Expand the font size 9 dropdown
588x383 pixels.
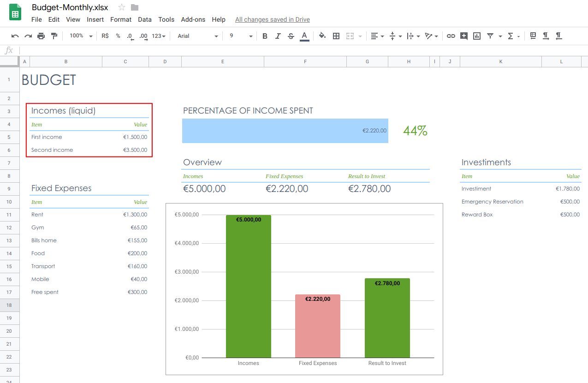click(241, 36)
